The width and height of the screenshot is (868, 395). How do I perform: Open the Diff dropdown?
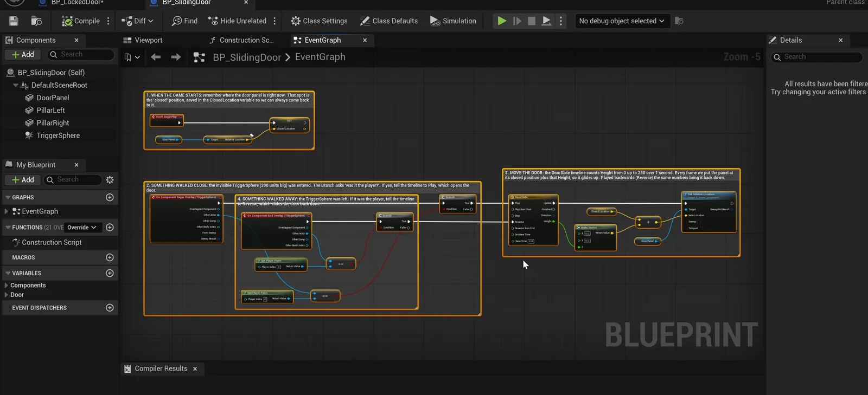point(138,21)
